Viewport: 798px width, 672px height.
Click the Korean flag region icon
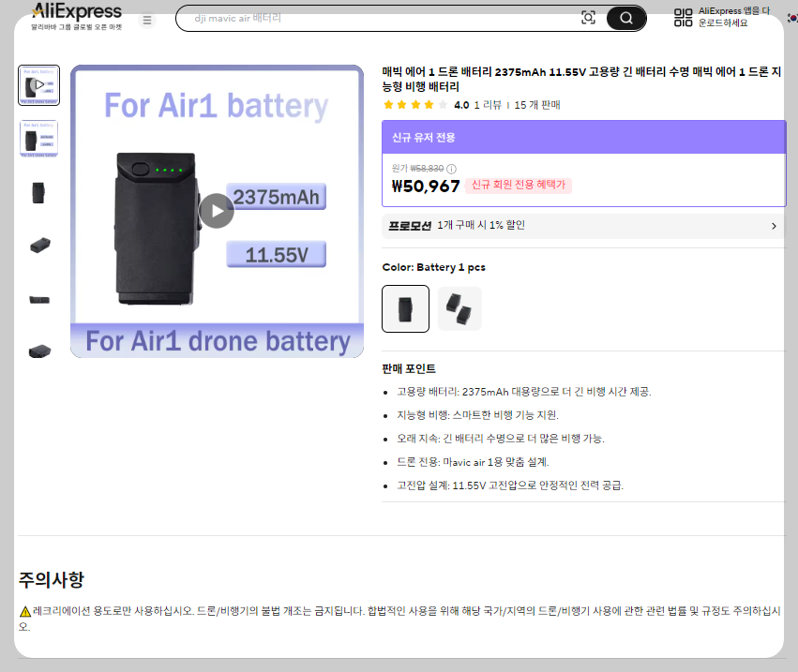pyautogui.click(x=792, y=18)
